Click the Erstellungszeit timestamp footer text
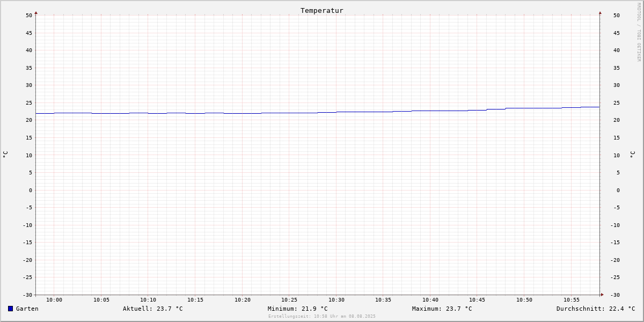The width and height of the screenshot is (644, 322). click(x=322, y=316)
